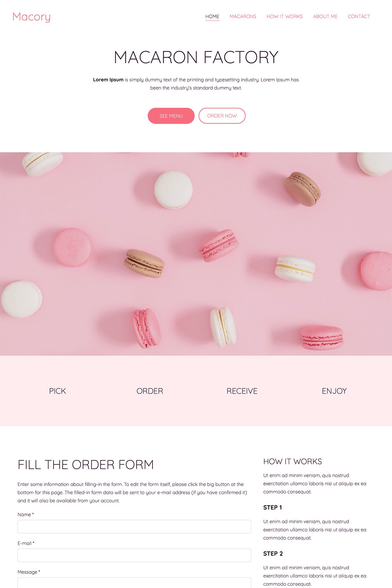
Task: Open the CONTACT page
Action: (x=359, y=16)
